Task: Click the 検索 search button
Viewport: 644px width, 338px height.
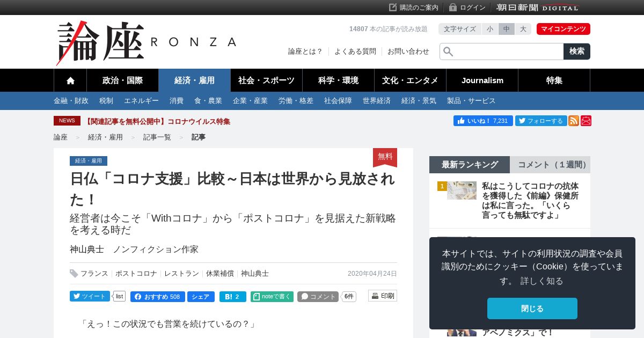Action: 577,52
